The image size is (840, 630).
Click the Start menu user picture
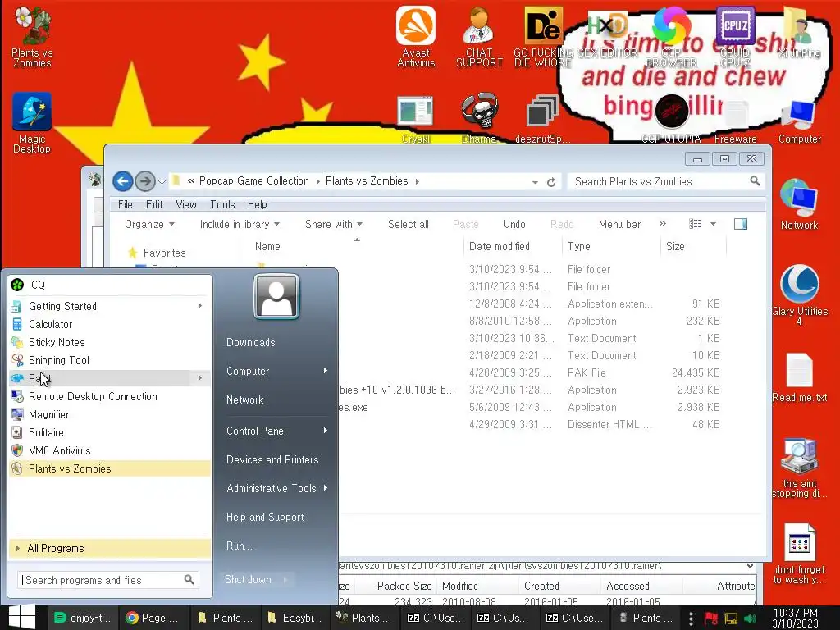[276, 296]
